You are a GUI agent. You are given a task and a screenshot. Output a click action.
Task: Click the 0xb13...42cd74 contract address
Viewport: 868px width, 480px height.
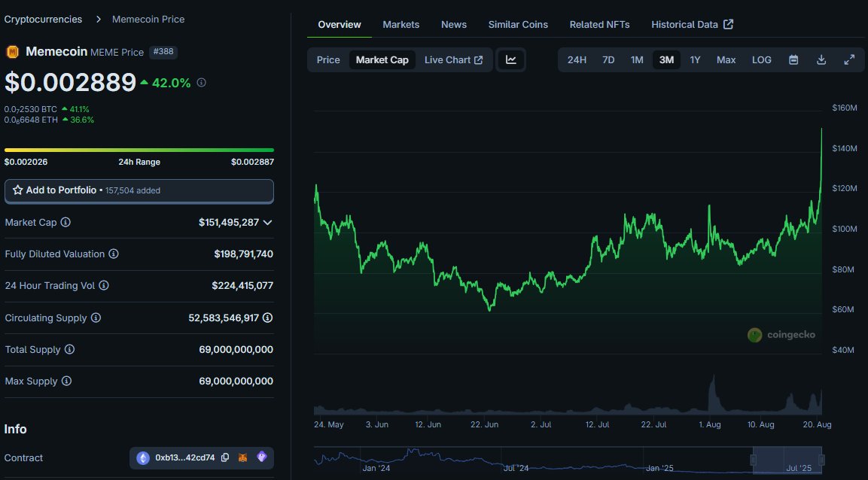click(185, 457)
